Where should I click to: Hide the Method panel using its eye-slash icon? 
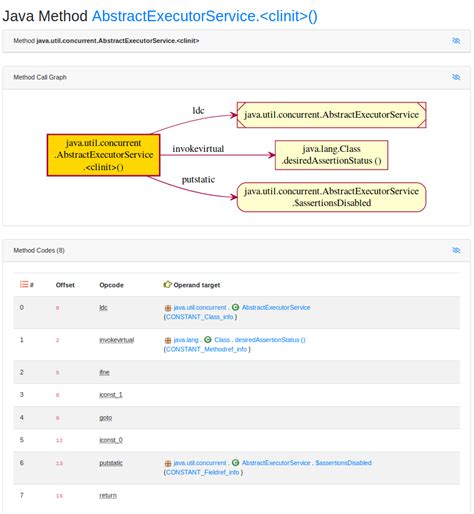click(x=456, y=41)
